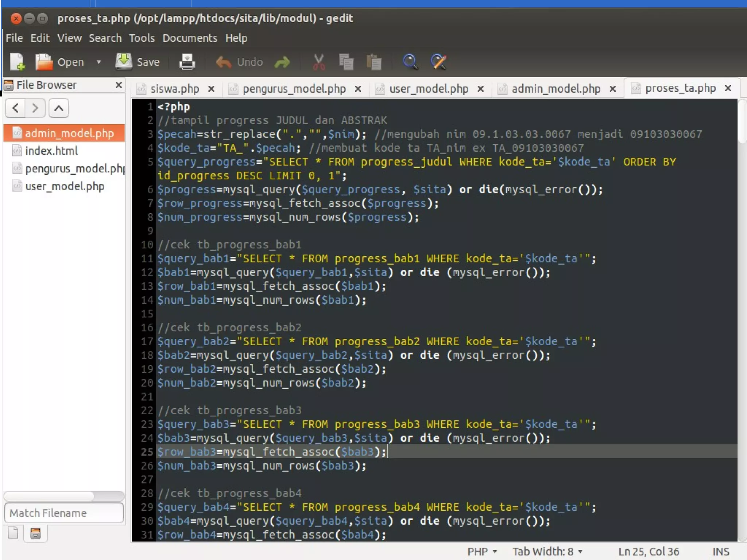This screenshot has width=747, height=560.
Task: Open the Documents menu
Action: [190, 38]
